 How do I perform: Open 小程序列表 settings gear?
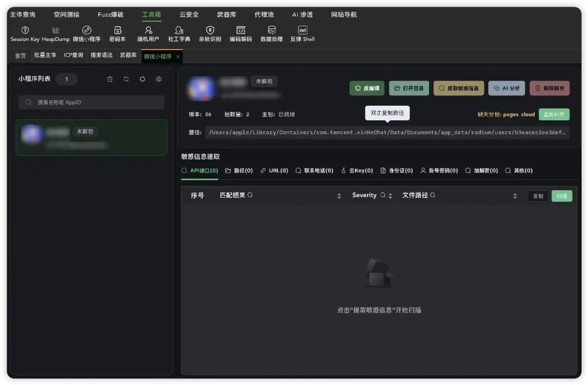click(x=159, y=79)
